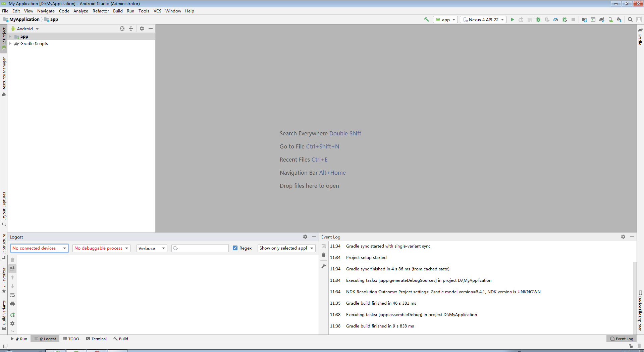Clear logcat with trash icon
Screen dimensions: 644x352
coord(12,260)
